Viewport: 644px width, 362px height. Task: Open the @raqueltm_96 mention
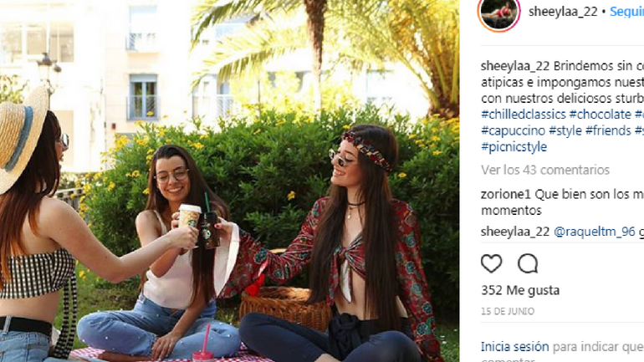[x=595, y=232]
